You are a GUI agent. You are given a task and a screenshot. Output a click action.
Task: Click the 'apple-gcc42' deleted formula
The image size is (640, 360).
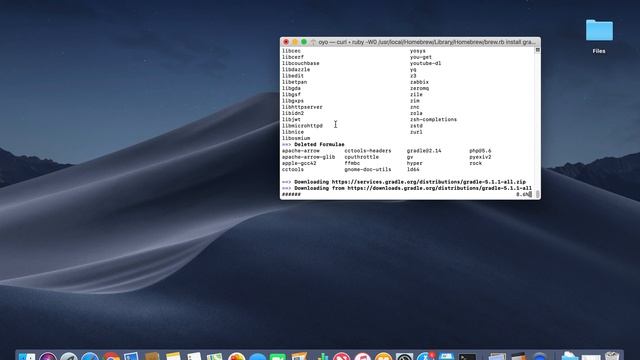click(299, 163)
